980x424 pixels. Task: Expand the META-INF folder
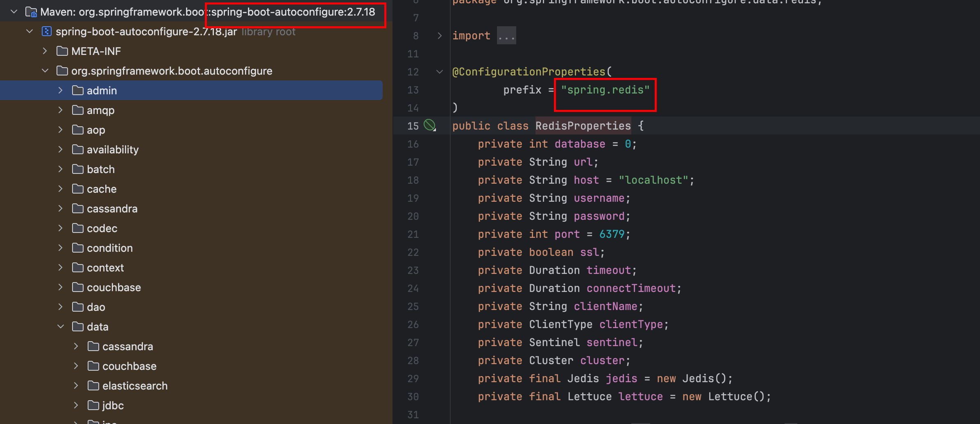coord(45,51)
